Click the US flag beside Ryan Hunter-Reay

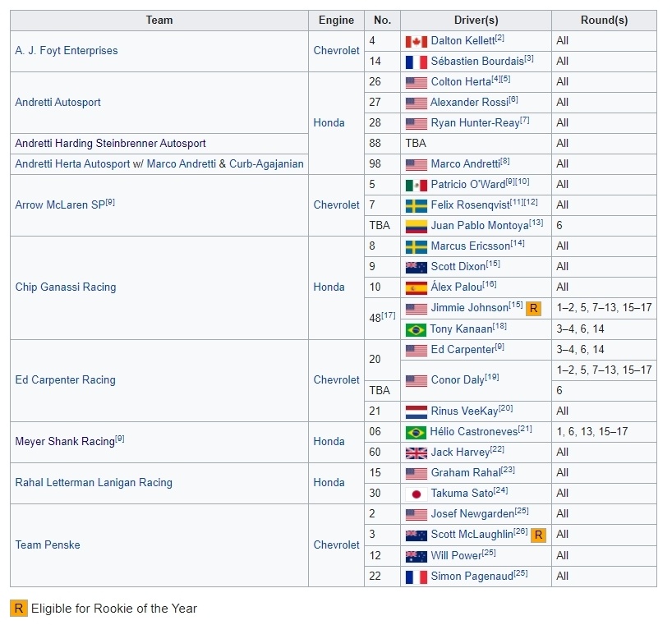[417, 124]
